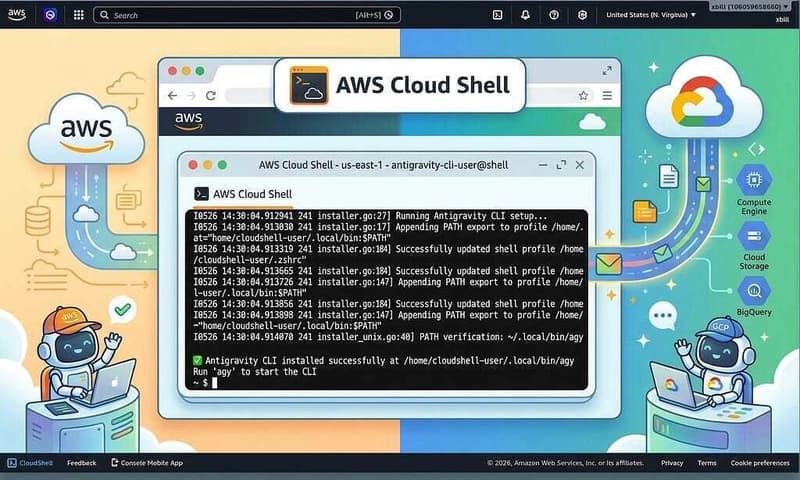Click the bookmark star in the browser bar
This screenshot has width=800, height=480.
click(x=583, y=95)
